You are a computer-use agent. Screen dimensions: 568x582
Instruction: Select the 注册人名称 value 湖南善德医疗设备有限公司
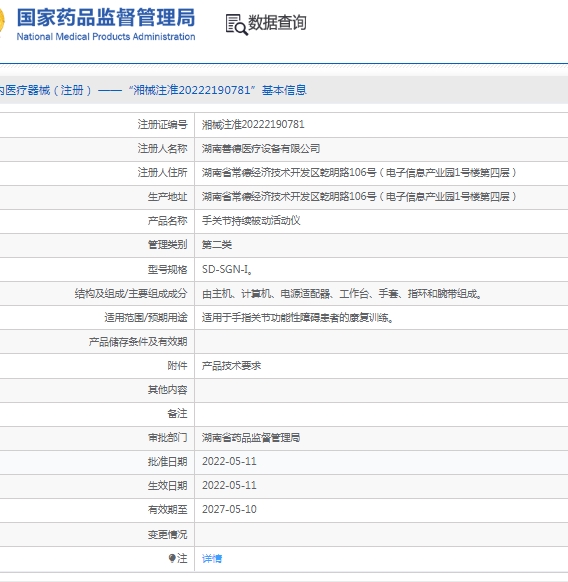coord(261,148)
